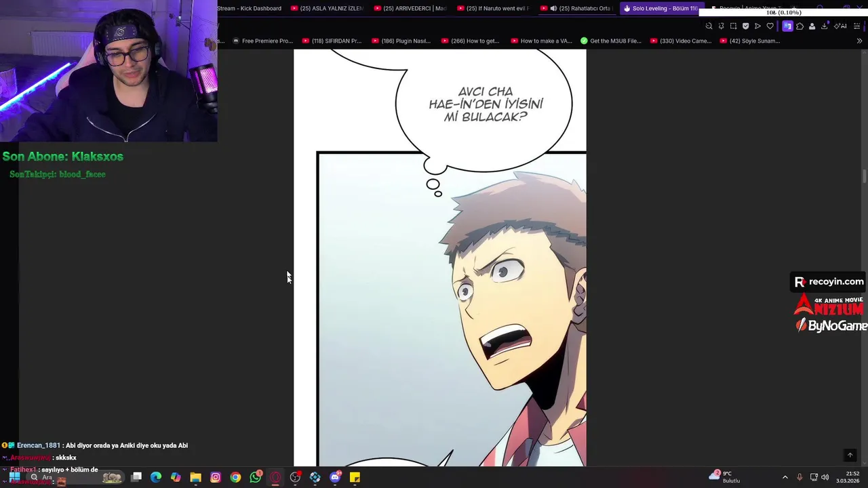868x488 pixels.
Task: Open Discord from the taskbar
Action: pyautogui.click(x=335, y=477)
